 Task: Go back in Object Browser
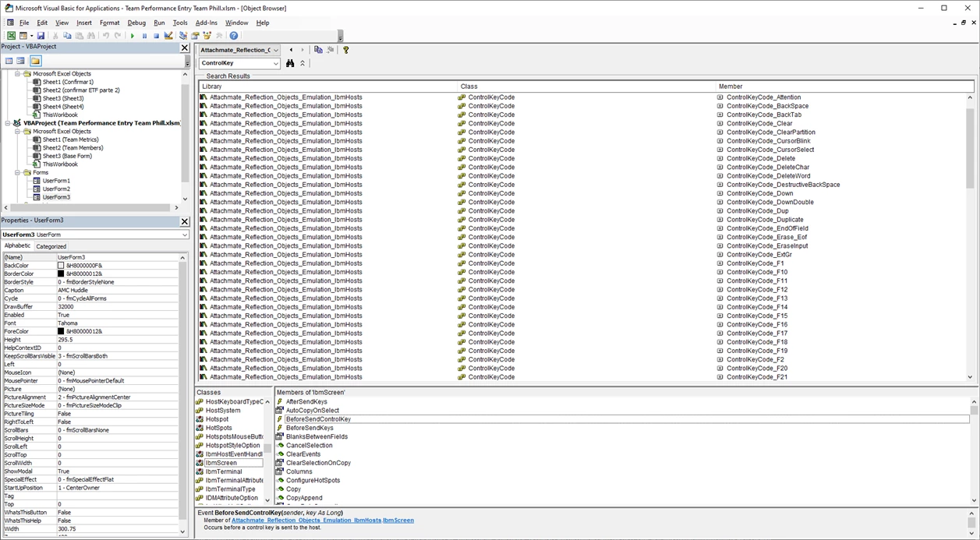(291, 50)
